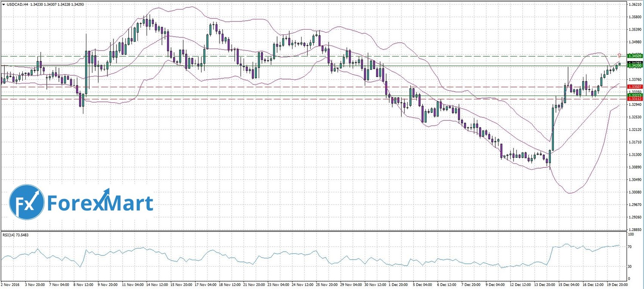Select the red 1.33507 price label
Viewport: 644px width, 289px height.
pyautogui.click(x=635, y=87)
